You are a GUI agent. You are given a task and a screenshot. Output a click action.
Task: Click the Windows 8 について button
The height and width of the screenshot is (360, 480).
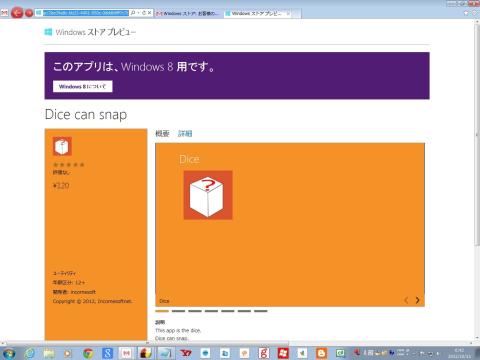point(82,86)
